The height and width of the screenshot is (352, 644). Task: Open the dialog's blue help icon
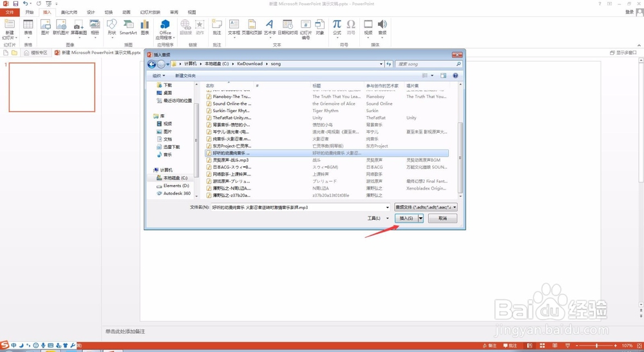point(455,75)
